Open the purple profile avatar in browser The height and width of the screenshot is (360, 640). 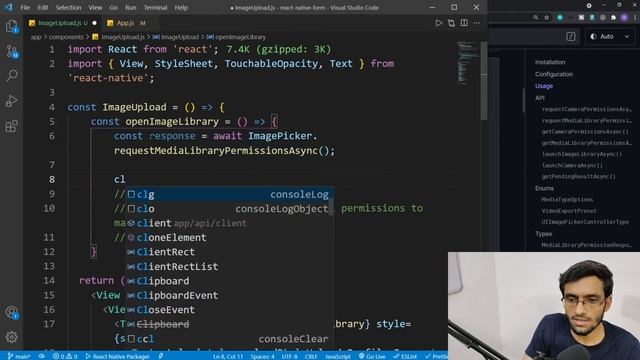click(x=624, y=18)
